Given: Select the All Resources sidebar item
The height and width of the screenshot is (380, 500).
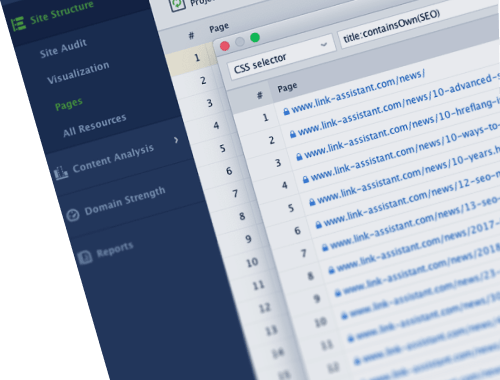Looking at the screenshot, I should click(x=95, y=125).
